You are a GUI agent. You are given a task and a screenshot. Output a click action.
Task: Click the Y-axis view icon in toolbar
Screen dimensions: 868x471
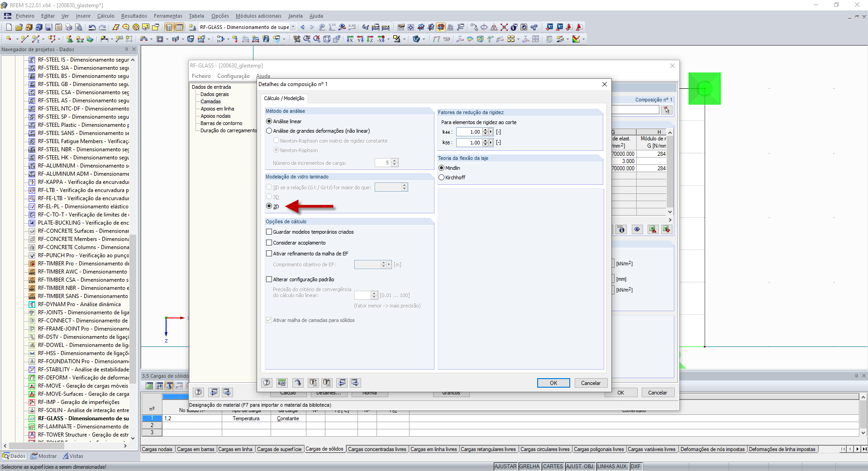[x=360, y=39]
